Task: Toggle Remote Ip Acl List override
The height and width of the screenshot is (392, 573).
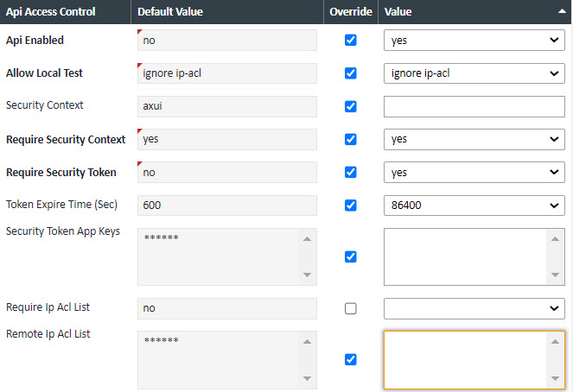Action: (351, 359)
